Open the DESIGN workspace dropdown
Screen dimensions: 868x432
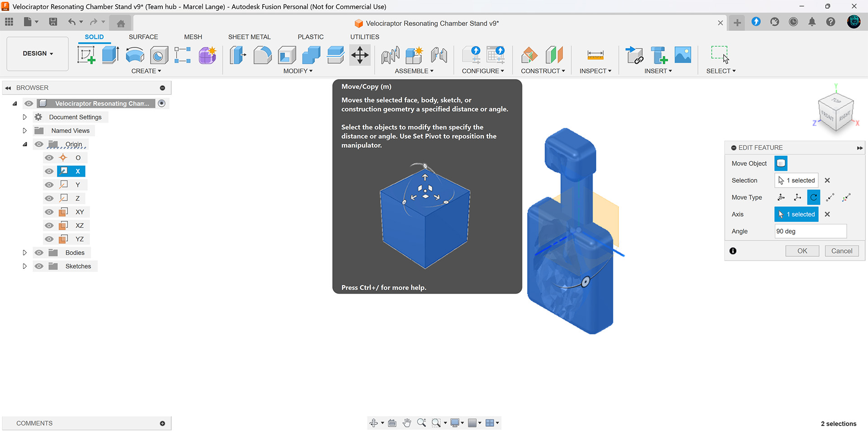(x=38, y=54)
